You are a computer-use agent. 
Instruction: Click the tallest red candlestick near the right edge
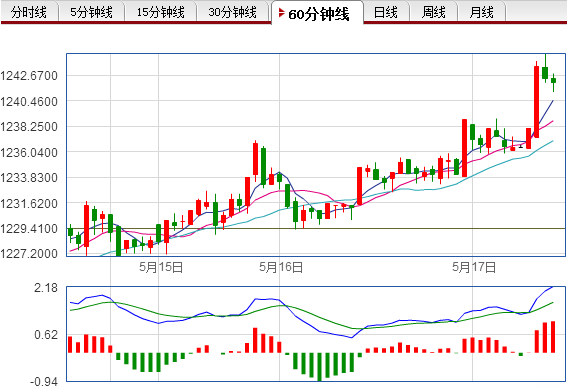[x=536, y=102]
